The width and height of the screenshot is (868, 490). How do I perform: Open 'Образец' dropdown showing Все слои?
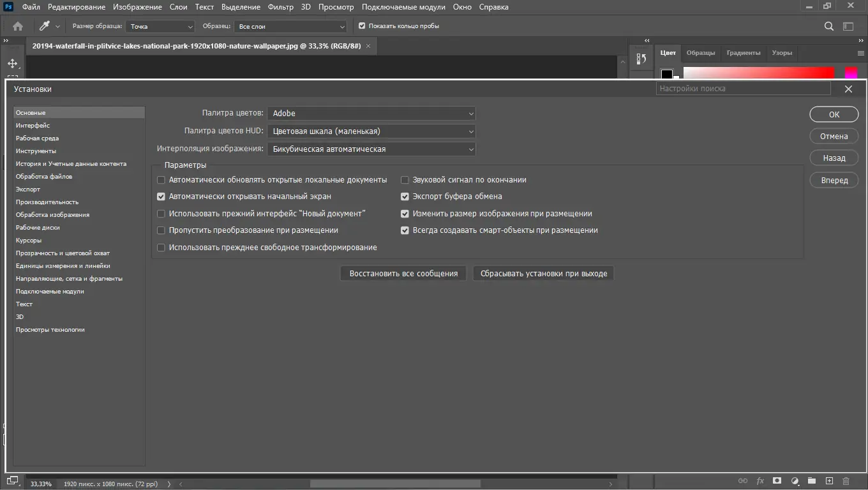(x=290, y=26)
